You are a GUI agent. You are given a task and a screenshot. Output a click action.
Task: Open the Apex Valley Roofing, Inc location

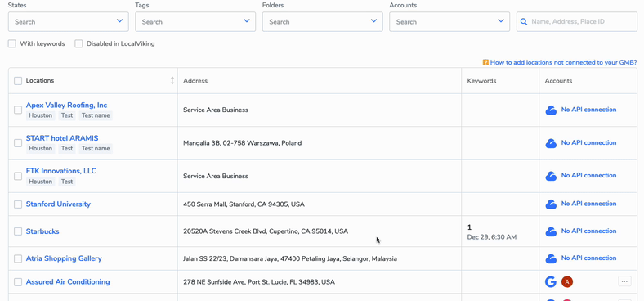(66, 106)
